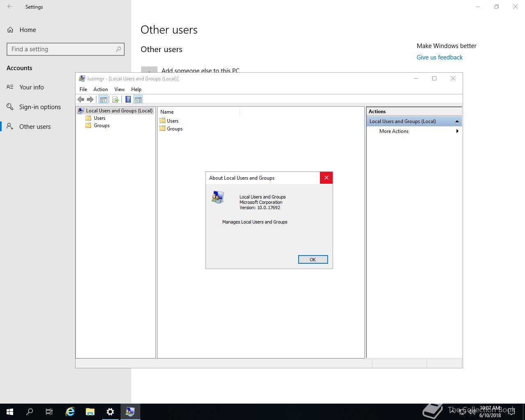Click the Users folder icon in console tree
Viewport: 525px width, 420px height.
(x=88, y=118)
